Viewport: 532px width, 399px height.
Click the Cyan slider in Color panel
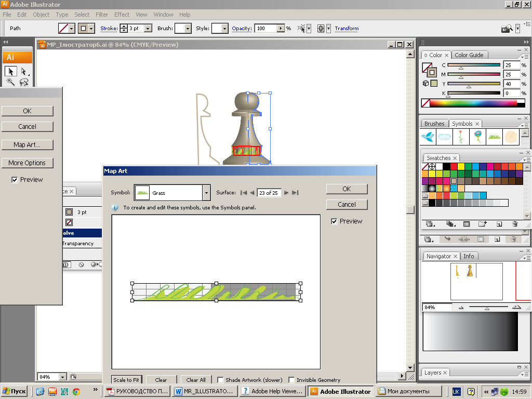474,65
